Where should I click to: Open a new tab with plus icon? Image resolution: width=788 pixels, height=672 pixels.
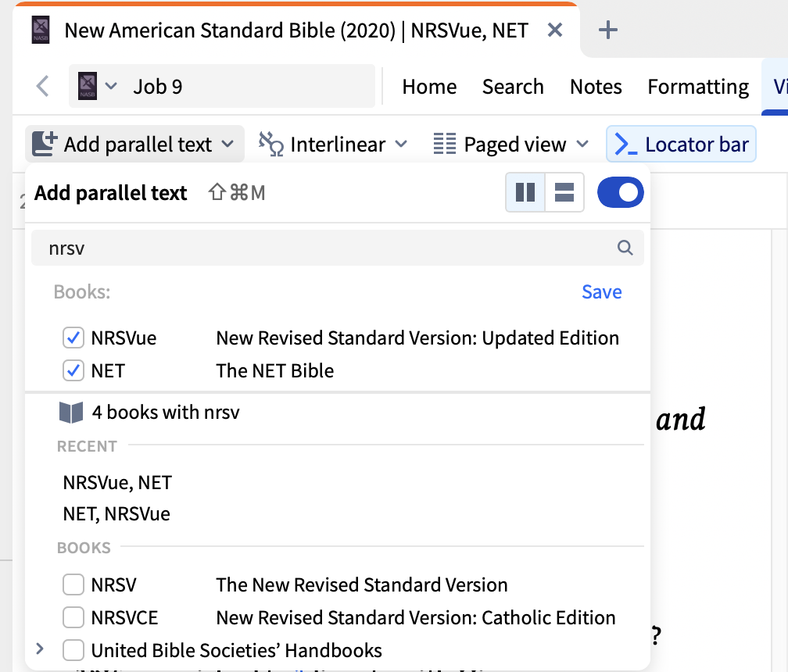(607, 30)
